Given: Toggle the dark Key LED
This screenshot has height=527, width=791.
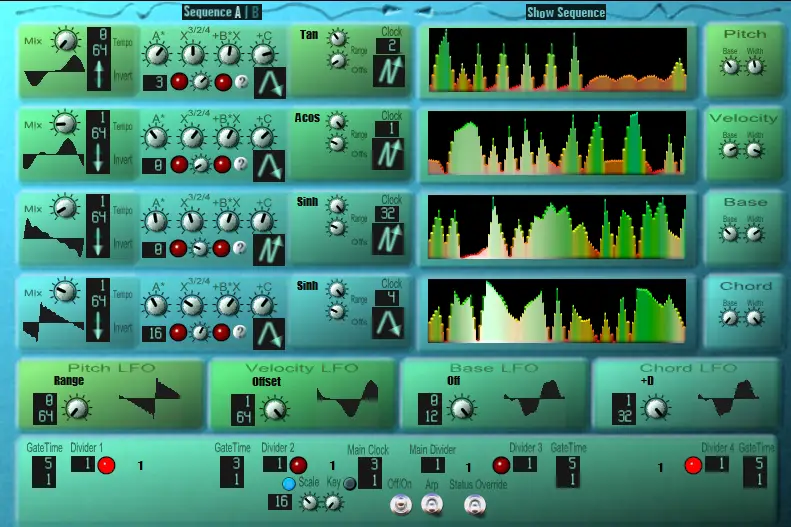Looking at the screenshot, I should 349,484.
